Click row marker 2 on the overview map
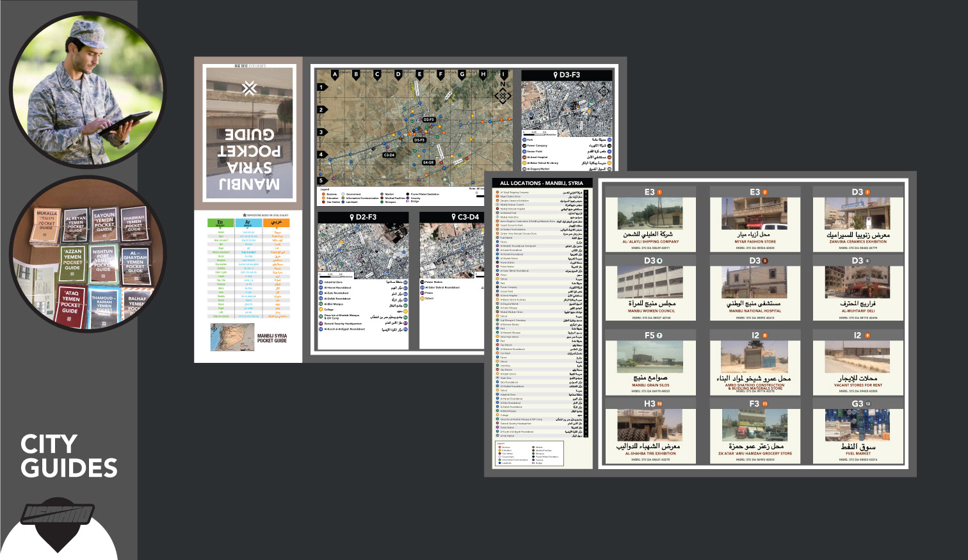 321,110
